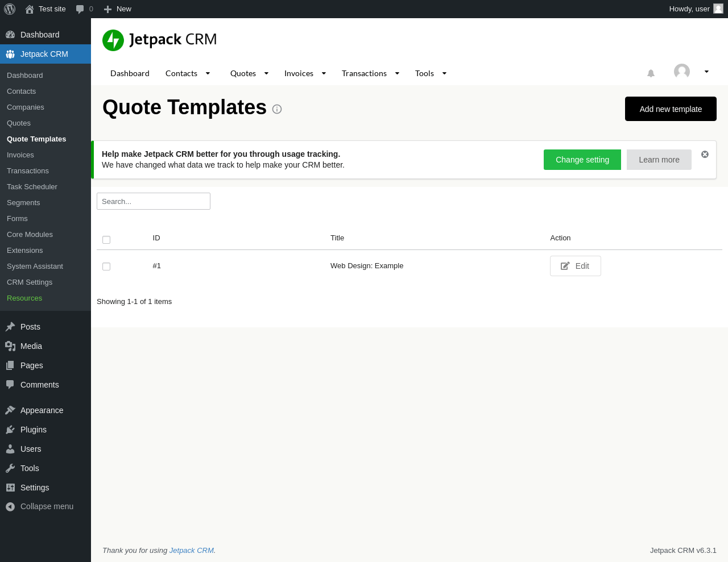
Task: Open Invoices in the CRM sidebar submenu
Action: click(20, 155)
